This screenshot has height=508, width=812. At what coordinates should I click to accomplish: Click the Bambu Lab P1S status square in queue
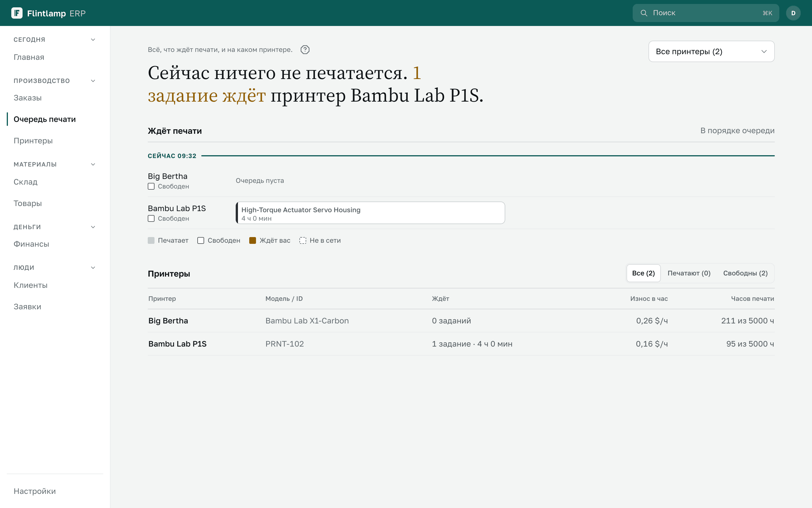coord(151,219)
